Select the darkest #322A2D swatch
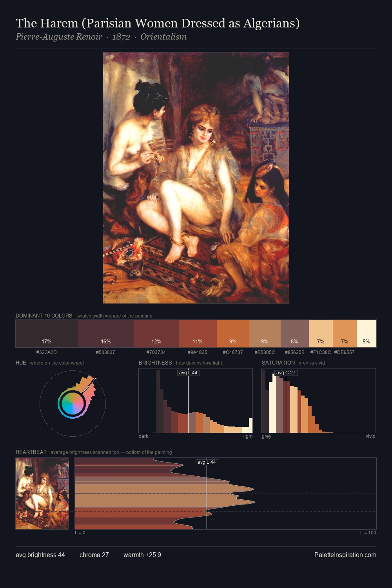Screen dimensions: 392x588 pyautogui.click(x=46, y=334)
